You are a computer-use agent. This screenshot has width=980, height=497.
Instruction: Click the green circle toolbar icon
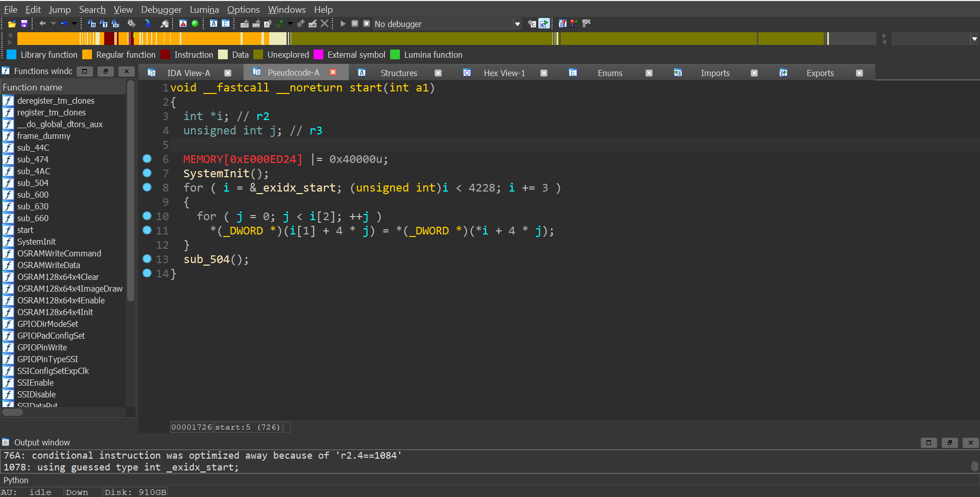(x=195, y=23)
